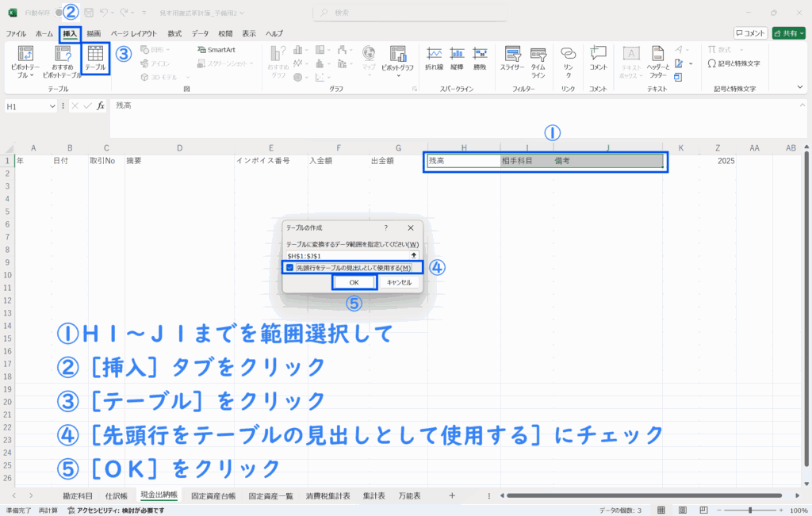The width and height of the screenshot is (812, 516).
Task: Open the 仕訳帳 sheet tab
Action: point(117,496)
